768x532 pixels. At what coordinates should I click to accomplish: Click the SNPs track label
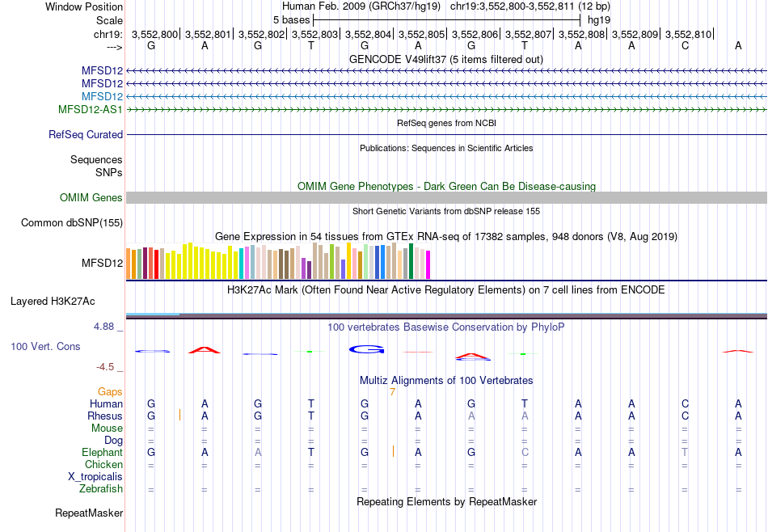(109, 172)
